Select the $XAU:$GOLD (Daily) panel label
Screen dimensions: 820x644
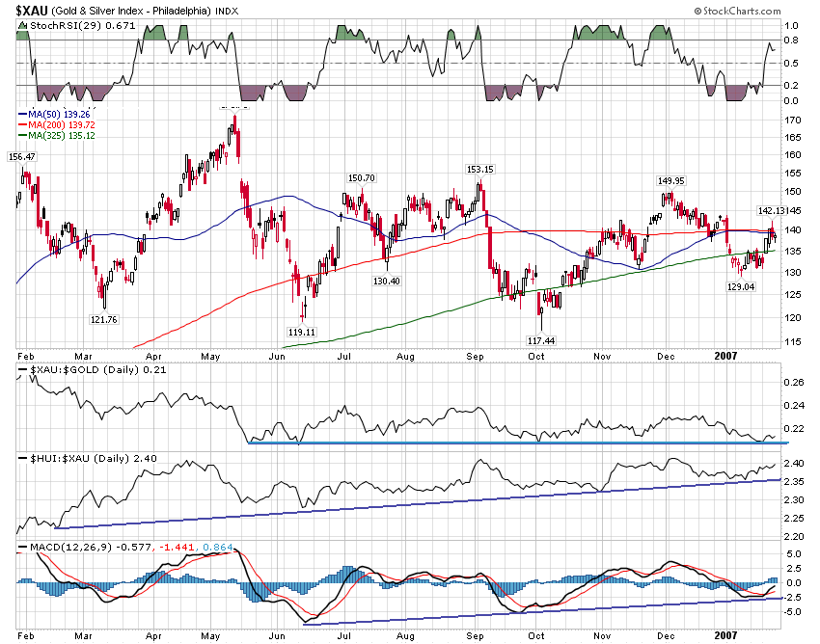[x=76, y=371]
